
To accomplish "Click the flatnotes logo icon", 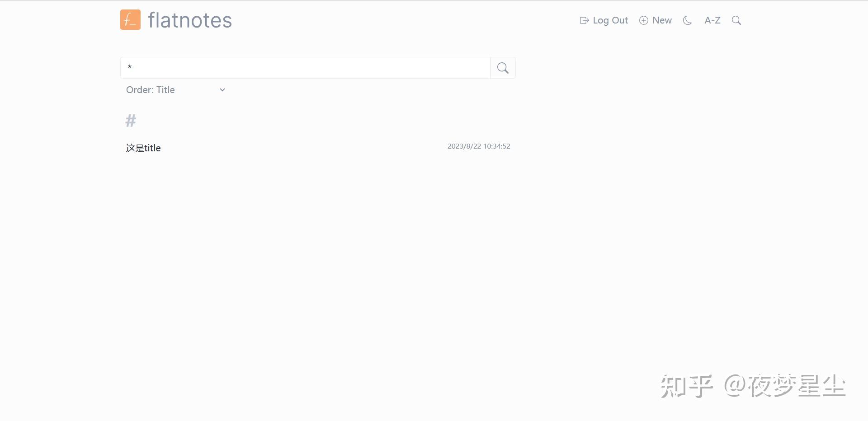I will (x=130, y=20).
